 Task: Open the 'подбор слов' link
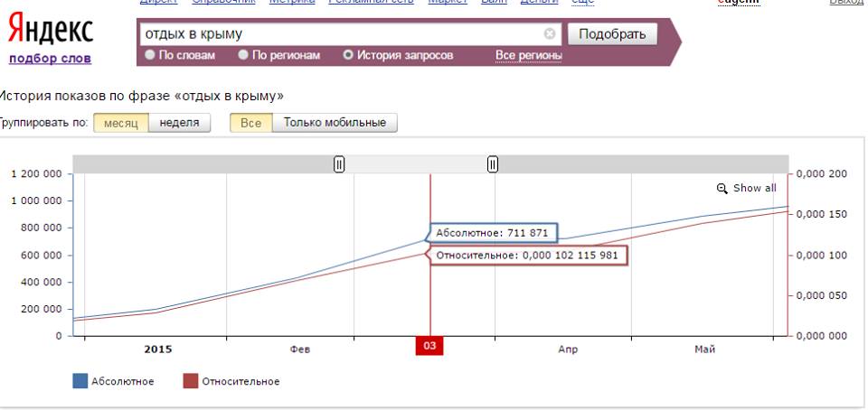pyautogui.click(x=50, y=59)
